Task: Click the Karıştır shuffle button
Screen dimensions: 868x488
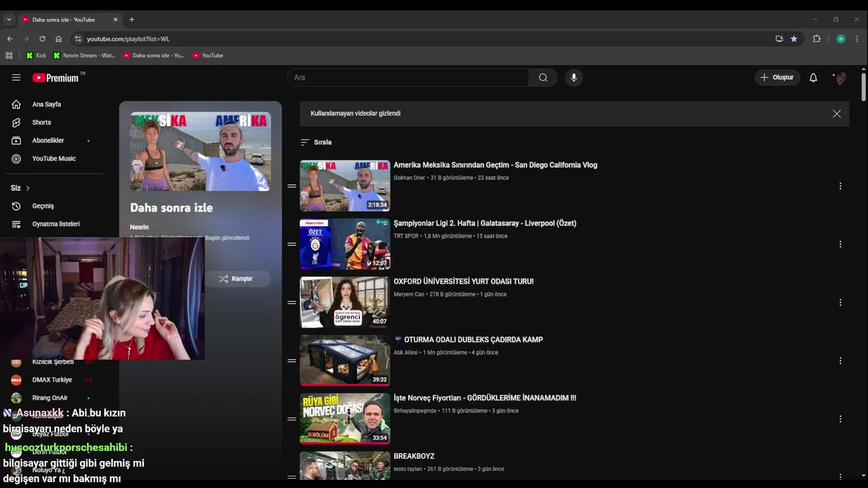Action: click(235, 279)
